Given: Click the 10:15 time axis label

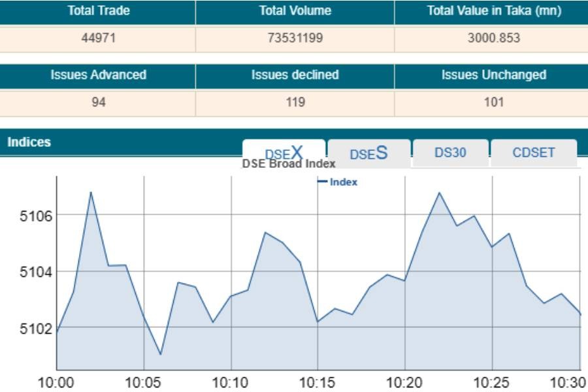Looking at the screenshot, I should 318,382.
